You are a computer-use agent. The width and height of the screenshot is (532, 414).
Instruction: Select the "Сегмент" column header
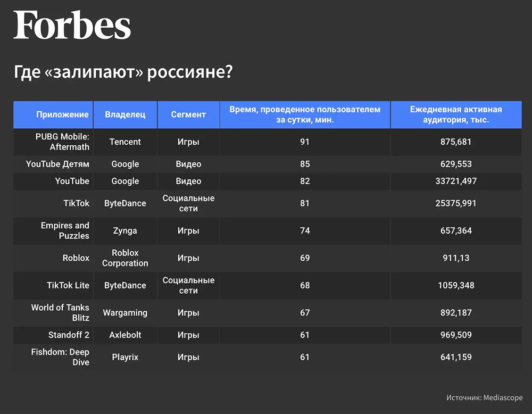click(188, 115)
